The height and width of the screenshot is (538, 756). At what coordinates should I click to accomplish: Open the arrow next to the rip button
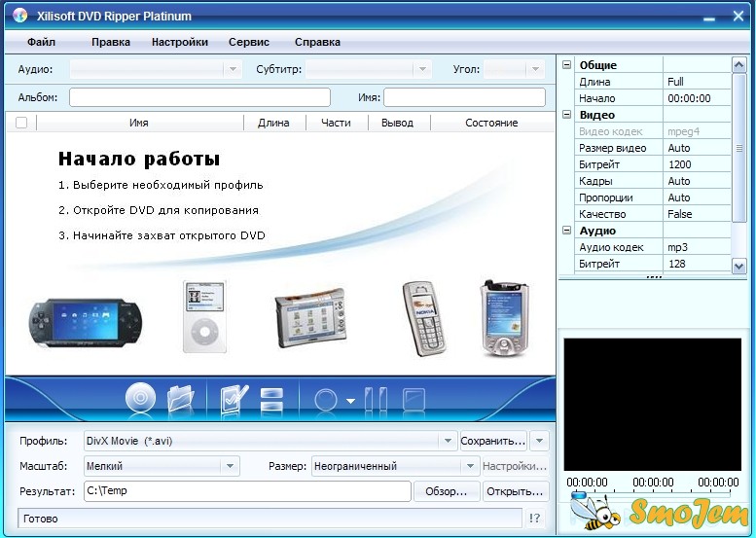(350, 401)
